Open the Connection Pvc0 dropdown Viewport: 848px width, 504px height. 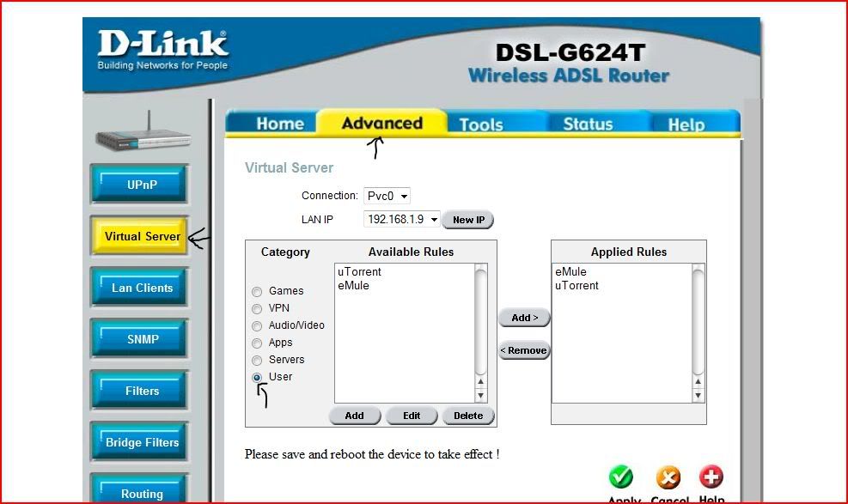(x=387, y=196)
